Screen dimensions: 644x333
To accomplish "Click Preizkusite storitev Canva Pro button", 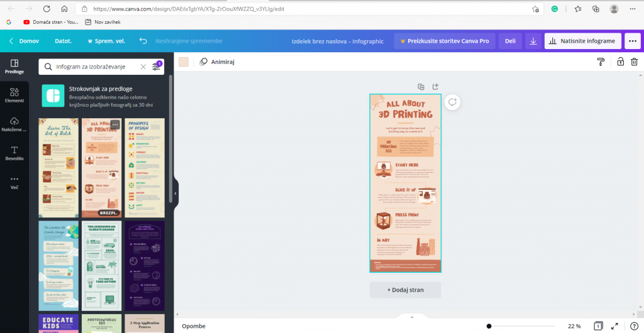I will [x=445, y=41].
